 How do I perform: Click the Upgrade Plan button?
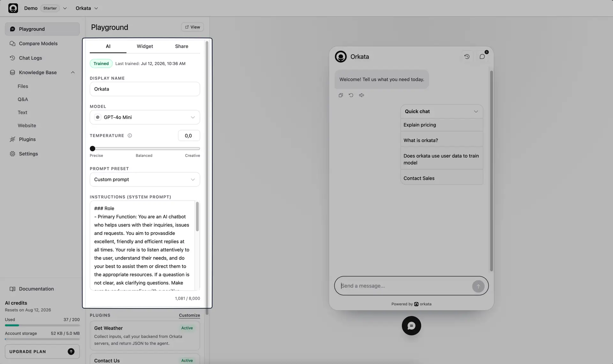42,352
